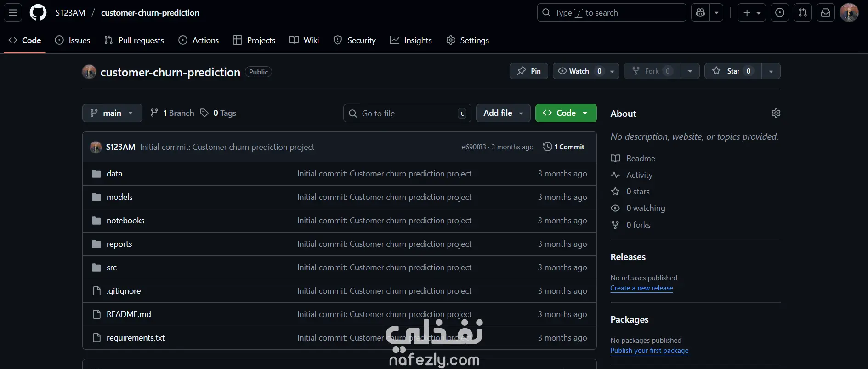Screen dimensions: 868x369
Task: Open the Add file dropdown
Action: pyautogui.click(x=503, y=113)
